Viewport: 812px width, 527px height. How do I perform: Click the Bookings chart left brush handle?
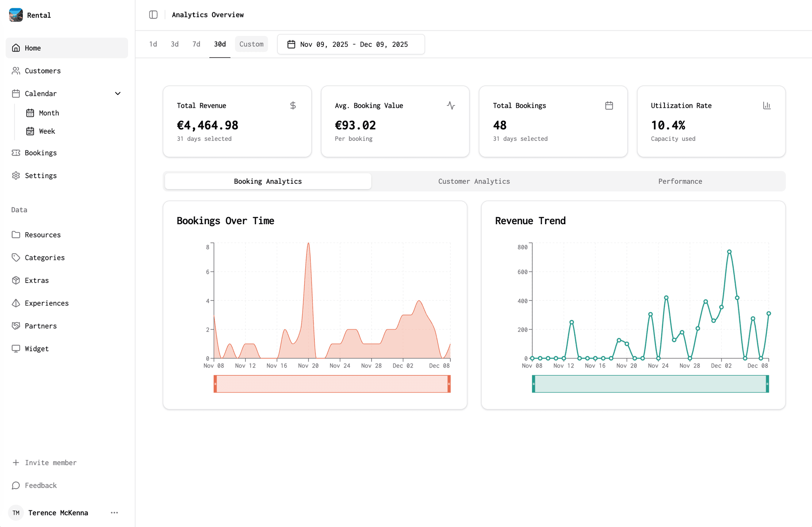215,384
